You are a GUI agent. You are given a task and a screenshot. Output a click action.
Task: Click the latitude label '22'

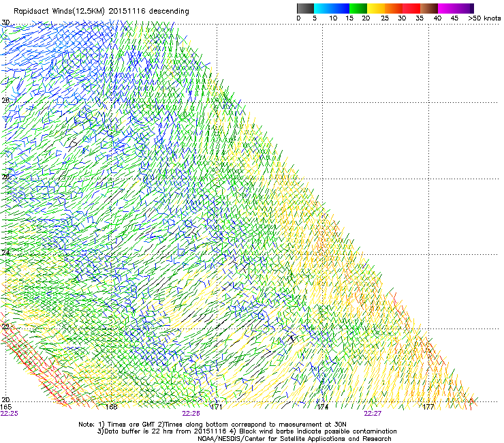click(5, 326)
